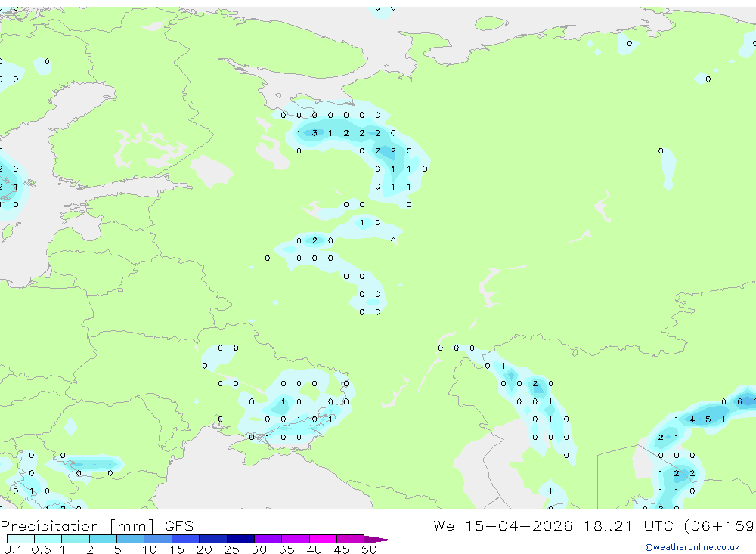Click the legend scale label '30'
The height and width of the screenshot is (554, 756).
[x=259, y=549]
